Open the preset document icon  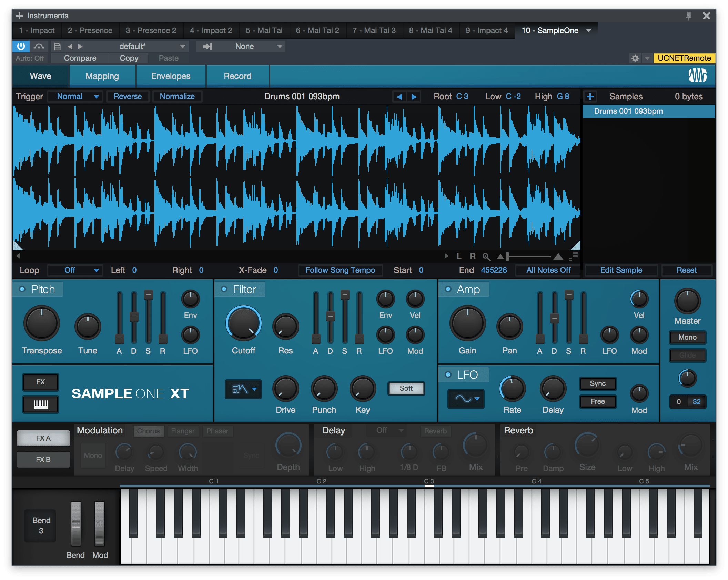pyautogui.click(x=57, y=46)
